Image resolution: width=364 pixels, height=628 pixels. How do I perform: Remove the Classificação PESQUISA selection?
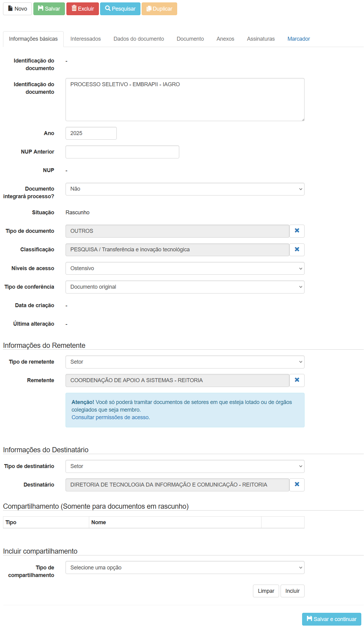pyautogui.click(x=297, y=250)
